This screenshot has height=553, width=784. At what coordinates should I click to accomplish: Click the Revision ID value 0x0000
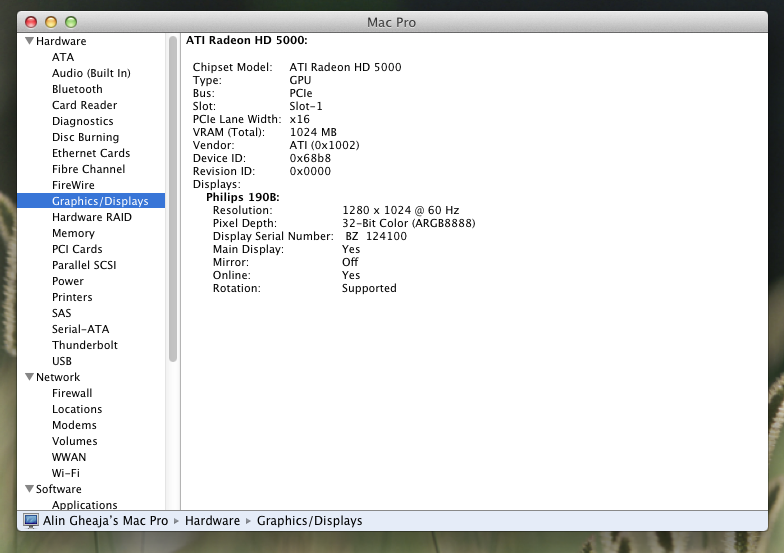pyautogui.click(x=310, y=171)
